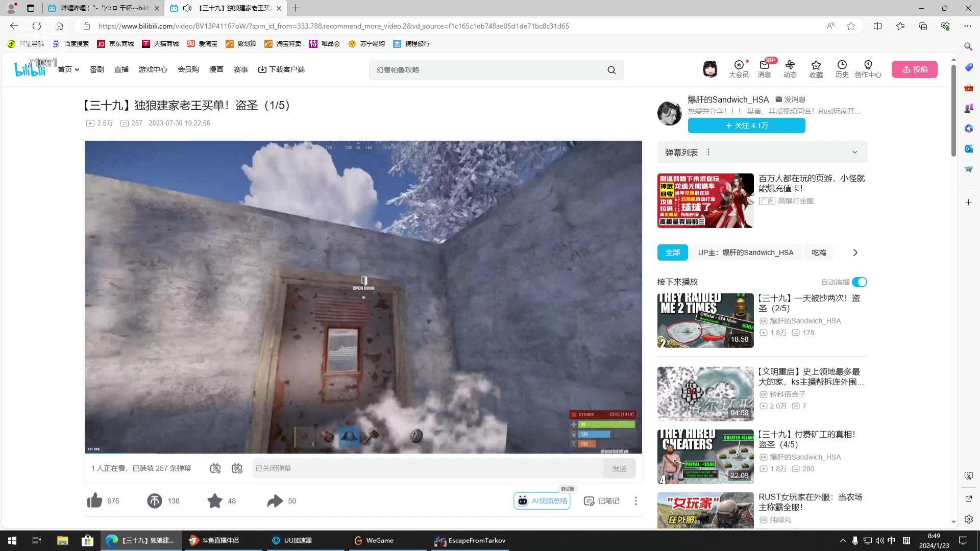The width and height of the screenshot is (980, 551).
Task: Open danmaku settings icon
Action: 237,468
